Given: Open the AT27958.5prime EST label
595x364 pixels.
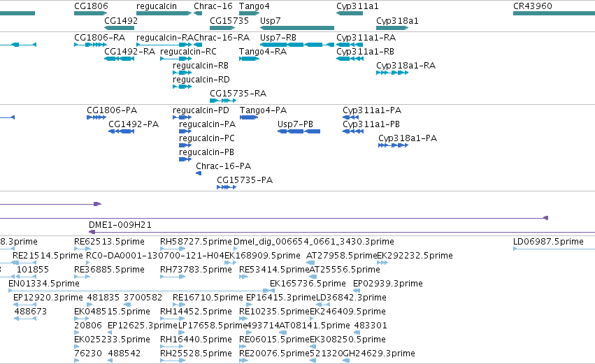Looking at the screenshot, I should point(341,256).
